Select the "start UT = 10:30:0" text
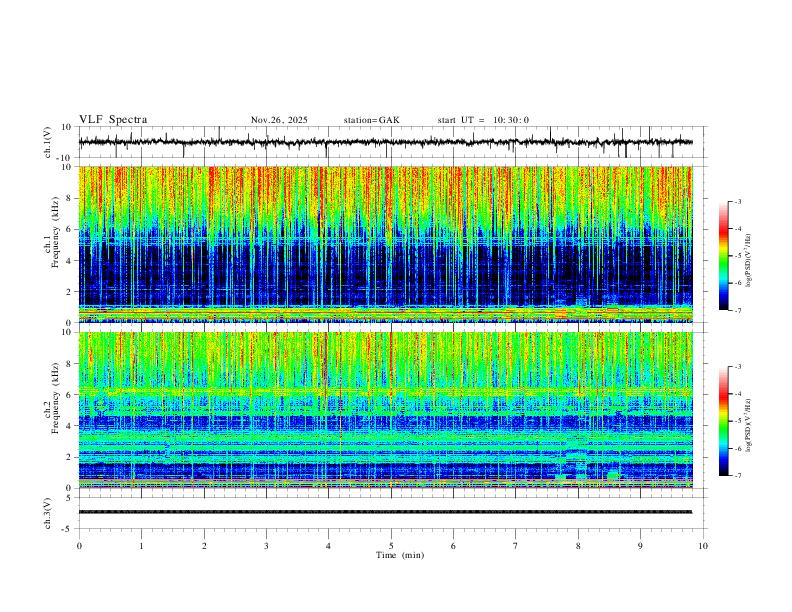Viewport: 792px width, 612px height. 483,120
